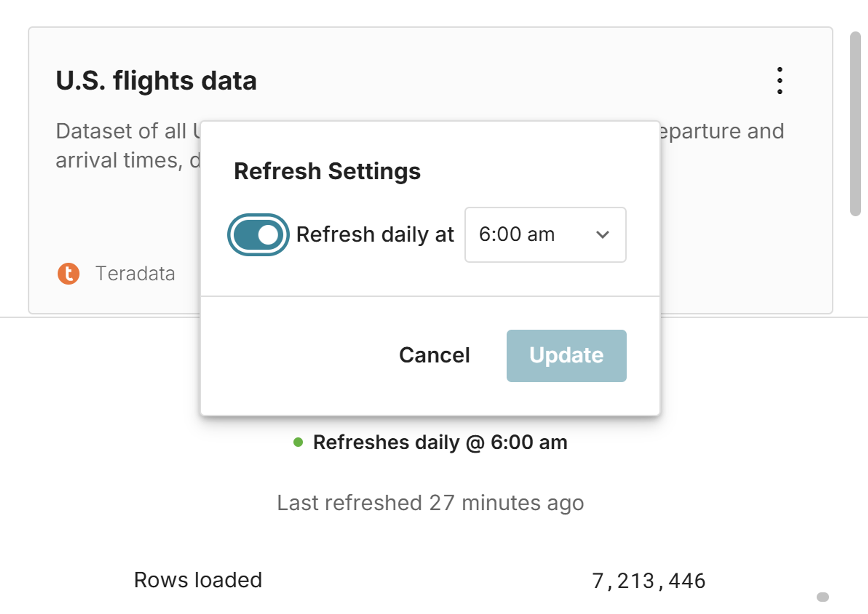
Task: Open the 6:00 am refresh time dropdown
Action: tap(545, 235)
